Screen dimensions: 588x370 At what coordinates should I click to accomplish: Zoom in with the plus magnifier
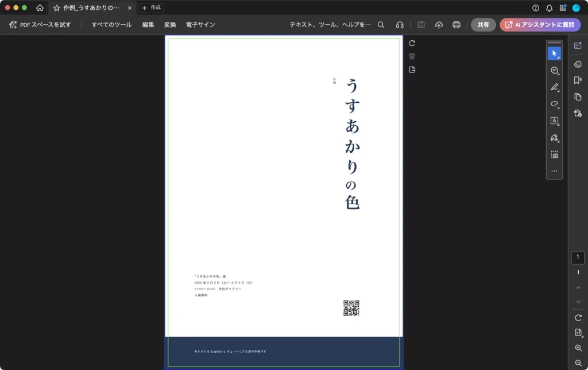point(578,348)
